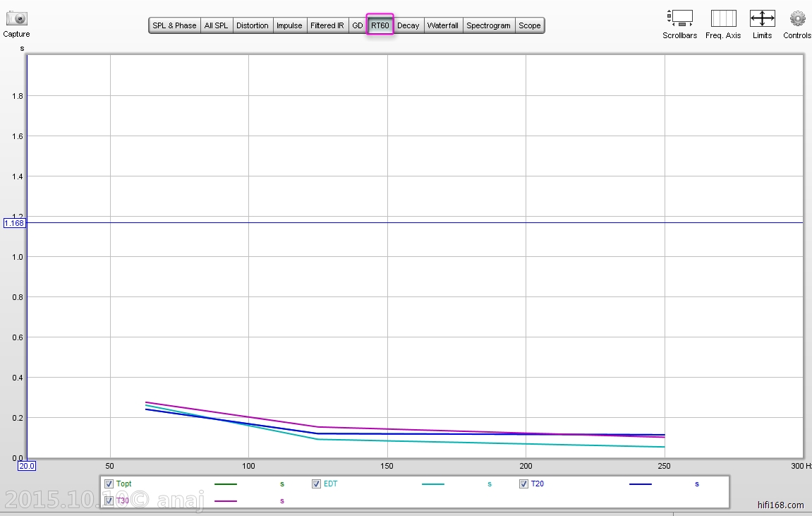Open the Waterfall tab
Screen dimensions: 812x516
[x=442, y=25]
